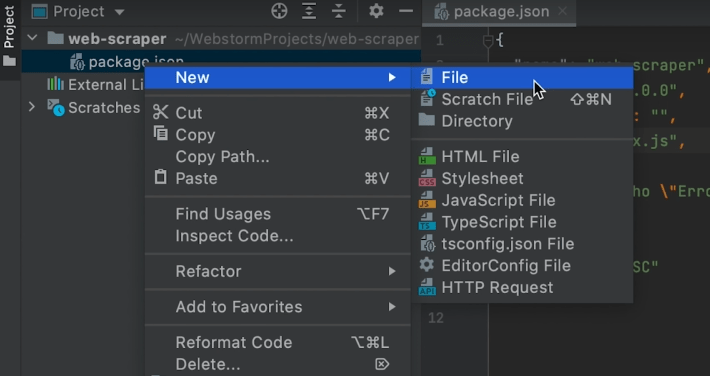Choose Reformat Code from context menu
This screenshot has height=376, width=710.
(278, 342)
